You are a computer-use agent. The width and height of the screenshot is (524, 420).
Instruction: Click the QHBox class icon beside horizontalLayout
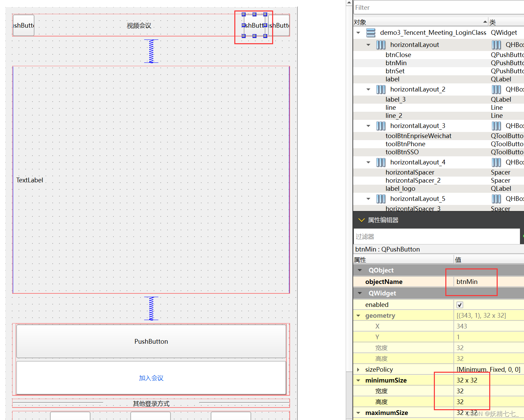(496, 45)
